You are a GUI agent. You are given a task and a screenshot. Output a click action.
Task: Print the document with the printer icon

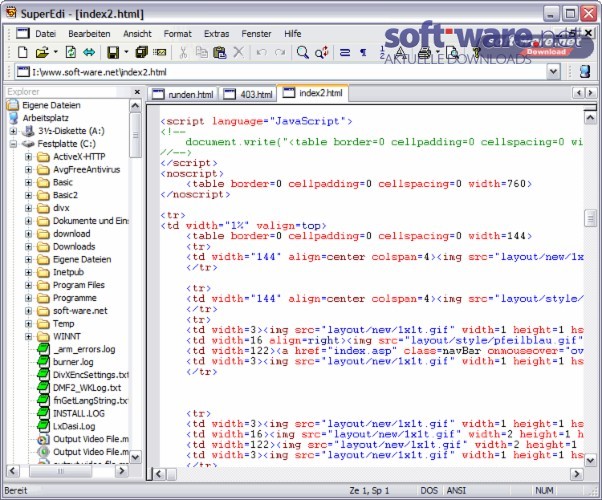pos(424,52)
